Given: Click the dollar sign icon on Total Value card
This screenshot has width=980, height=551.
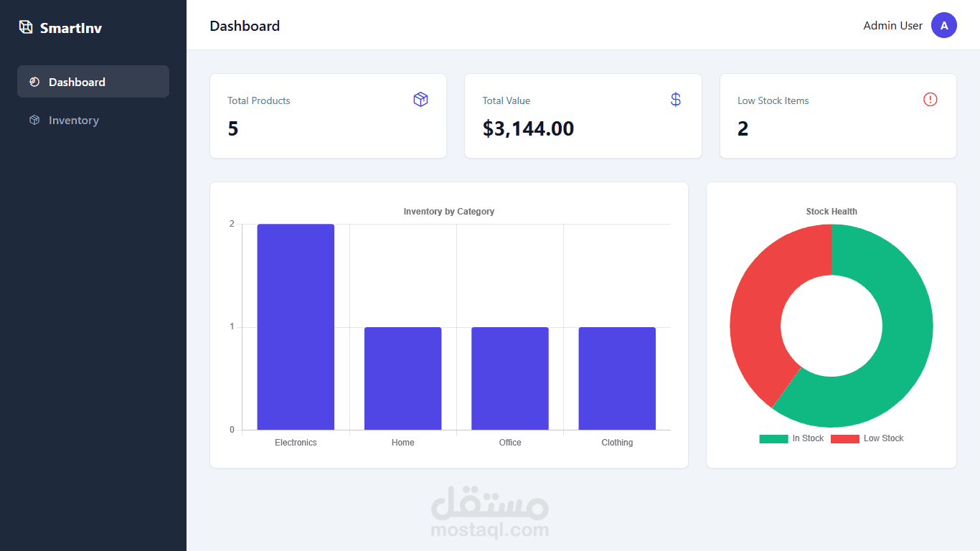Looking at the screenshot, I should point(675,99).
